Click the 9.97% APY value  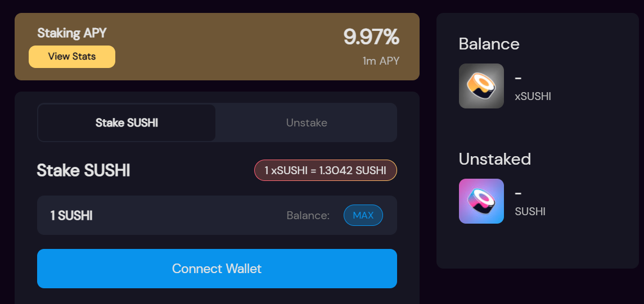tap(371, 38)
